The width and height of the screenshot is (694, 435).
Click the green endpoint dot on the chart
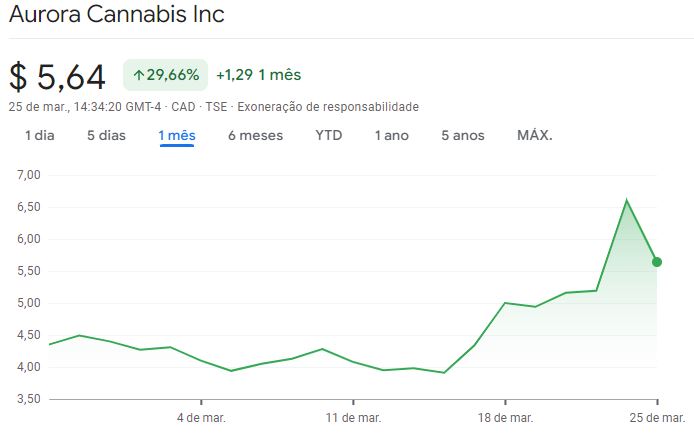657,262
